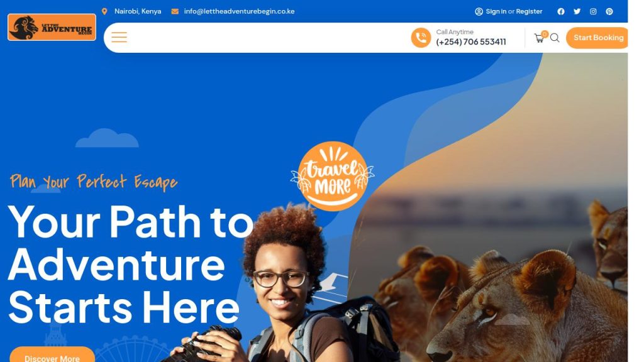
Task: Click the envelope mail icon in top bar
Action: [x=175, y=11]
